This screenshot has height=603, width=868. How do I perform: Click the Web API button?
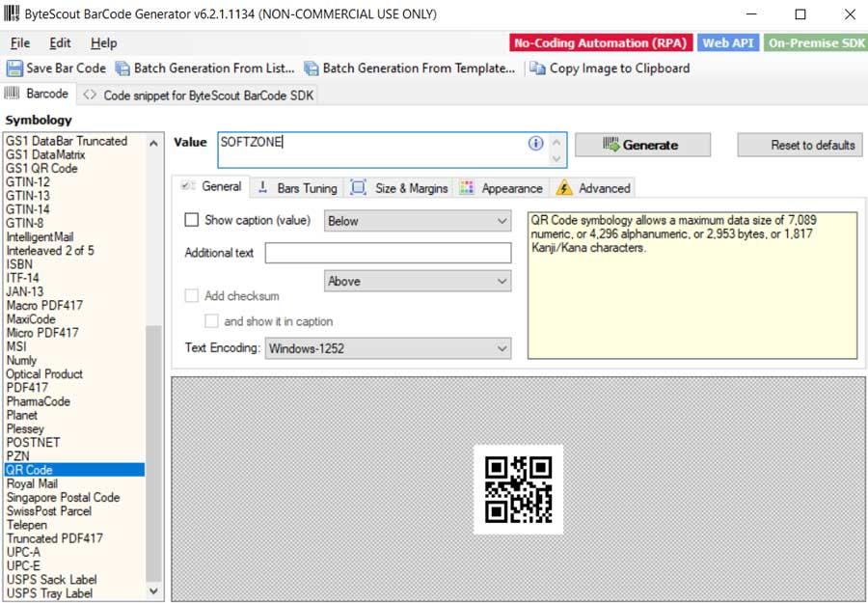click(x=728, y=43)
